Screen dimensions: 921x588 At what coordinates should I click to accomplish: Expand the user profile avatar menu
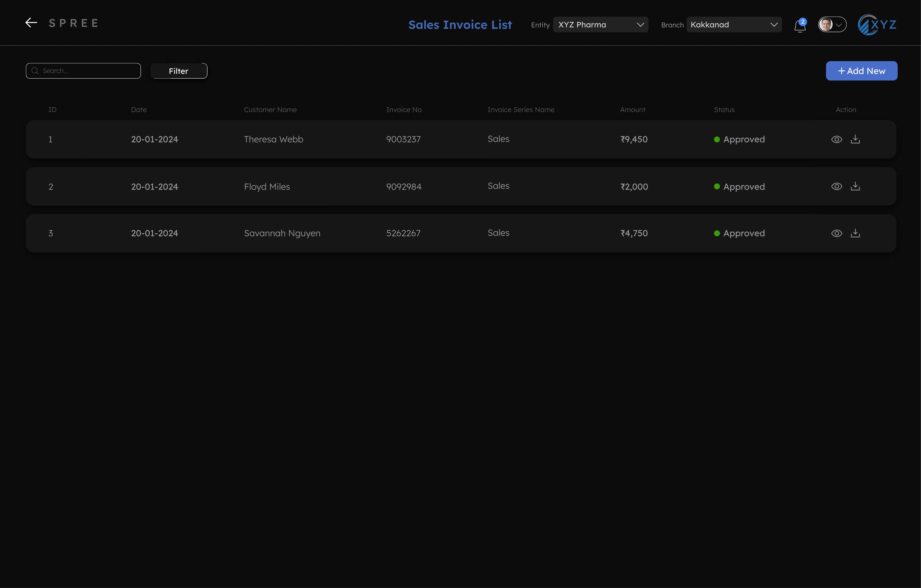pyautogui.click(x=832, y=24)
